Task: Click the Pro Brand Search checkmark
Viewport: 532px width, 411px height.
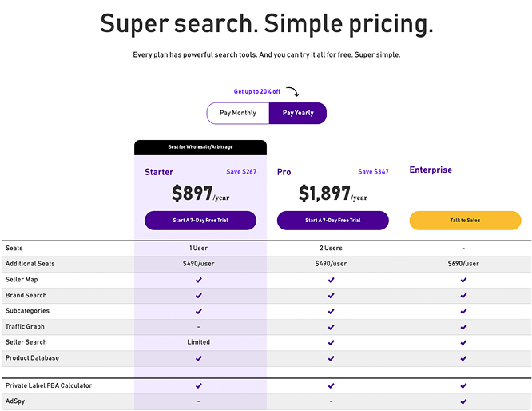Action: pyautogui.click(x=332, y=296)
